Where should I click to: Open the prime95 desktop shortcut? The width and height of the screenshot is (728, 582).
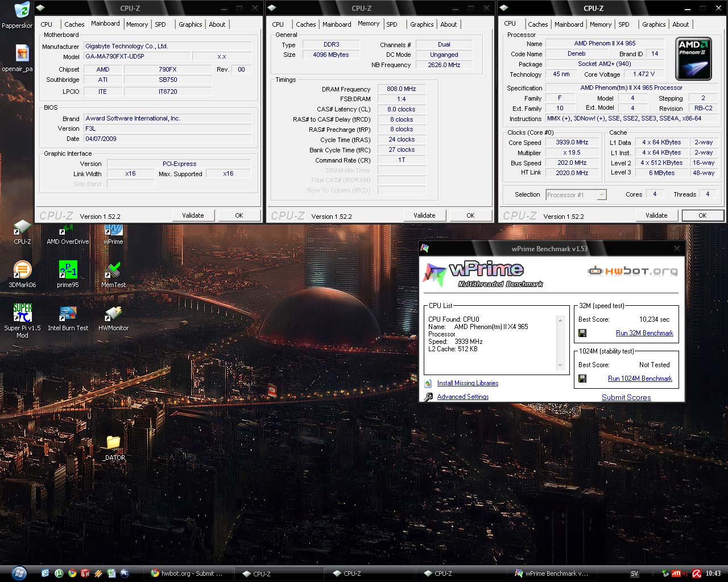(x=68, y=269)
